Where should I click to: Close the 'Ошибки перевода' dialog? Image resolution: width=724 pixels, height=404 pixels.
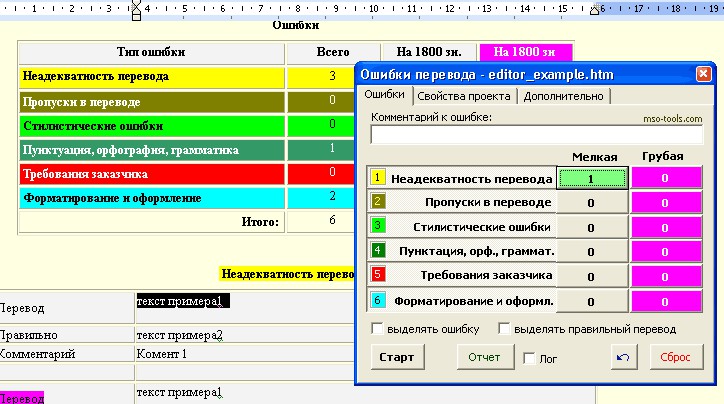pos(703,74)
